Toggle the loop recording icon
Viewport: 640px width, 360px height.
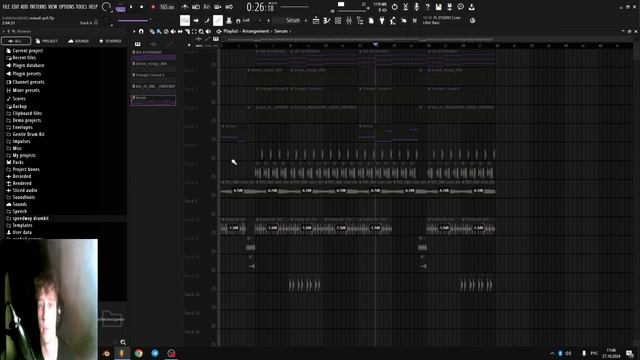coord(229,7)
